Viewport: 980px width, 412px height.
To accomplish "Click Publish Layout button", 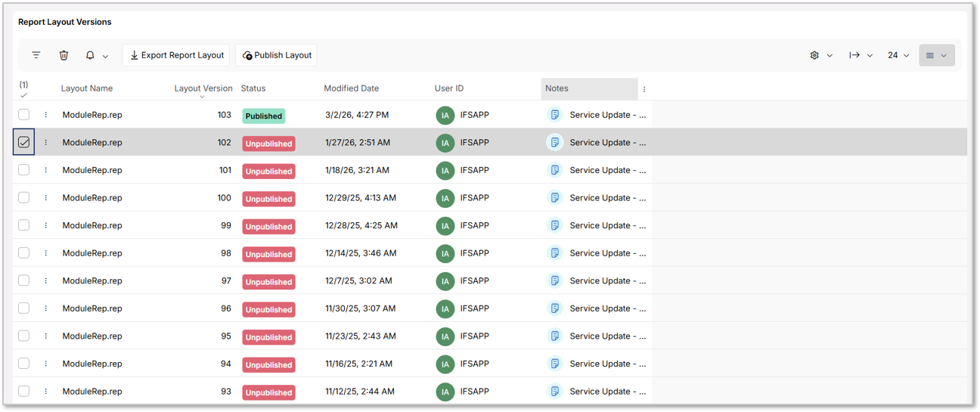I will click(276, 55).
